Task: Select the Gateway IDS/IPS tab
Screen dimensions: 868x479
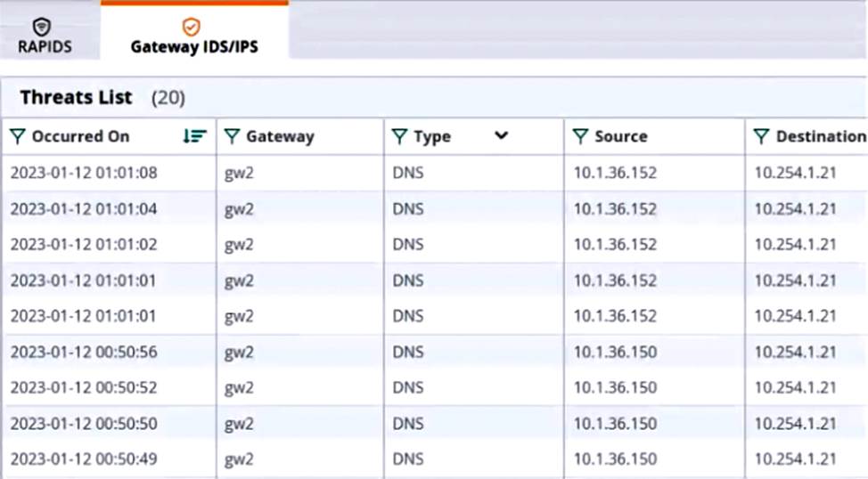Action: point(194,36)
